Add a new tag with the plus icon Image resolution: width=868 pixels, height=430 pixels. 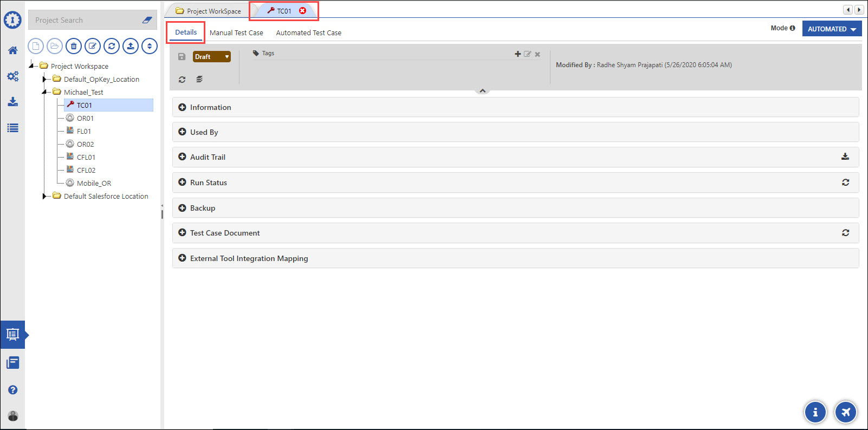(x=518, y=54)
